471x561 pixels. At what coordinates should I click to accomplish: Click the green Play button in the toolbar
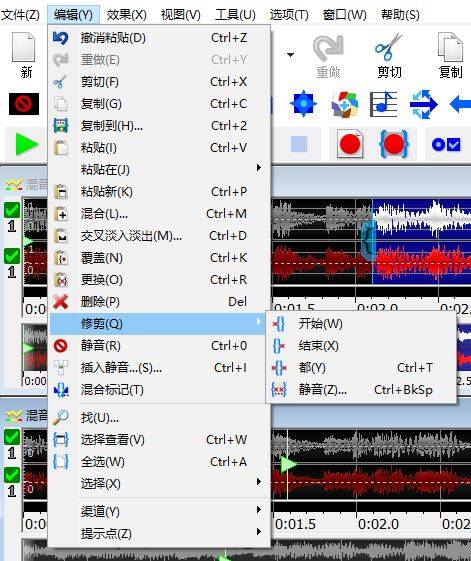click(27, 145)
